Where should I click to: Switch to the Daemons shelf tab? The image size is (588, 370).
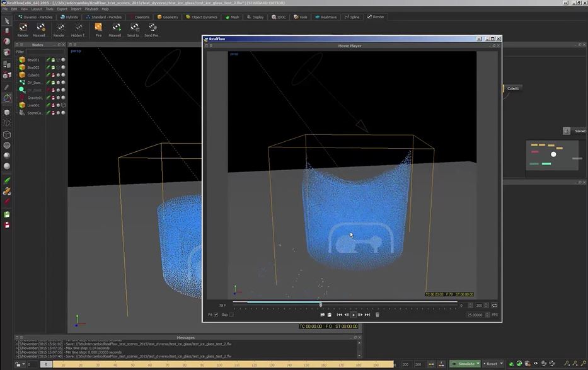point(140,17)
